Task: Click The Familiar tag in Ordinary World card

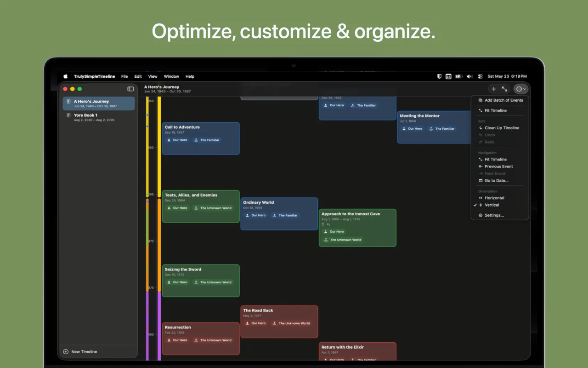Action: pos(285,215)
